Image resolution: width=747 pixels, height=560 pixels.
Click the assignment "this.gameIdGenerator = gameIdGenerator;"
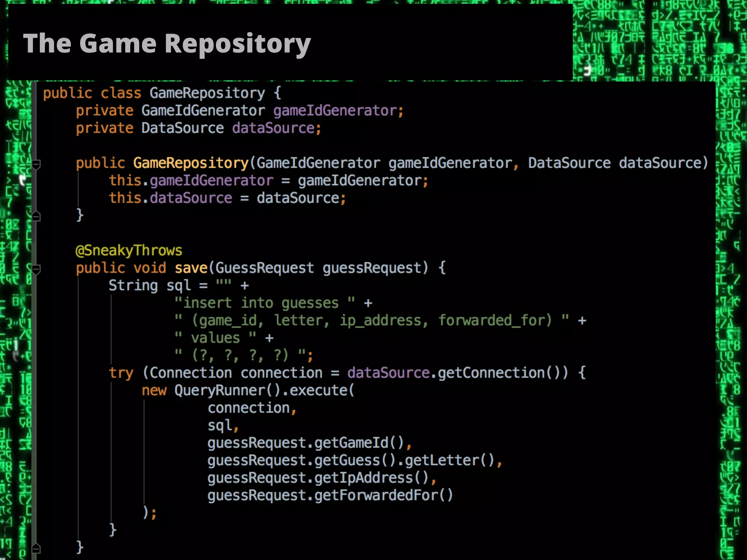(x=268, y=181)
